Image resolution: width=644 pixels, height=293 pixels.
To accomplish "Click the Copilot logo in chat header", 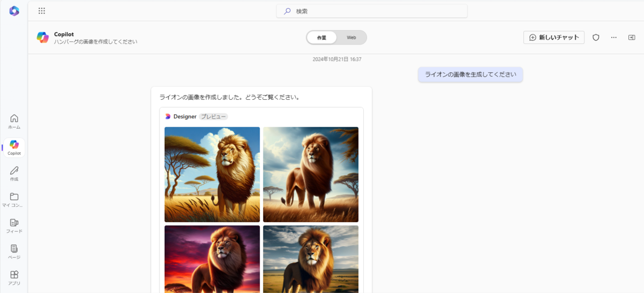I will (x=43, y=38).
